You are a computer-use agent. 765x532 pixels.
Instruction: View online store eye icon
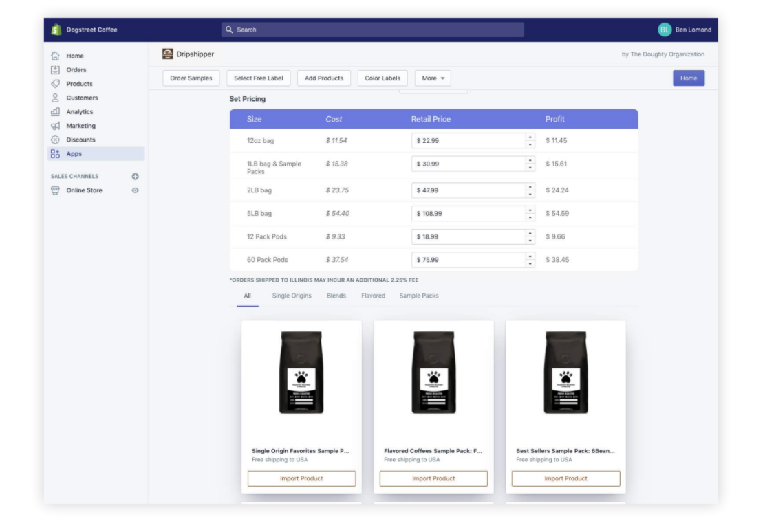coord(135,190)
